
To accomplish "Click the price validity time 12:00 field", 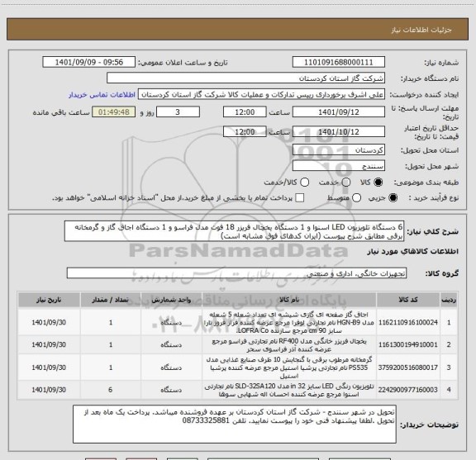I will [245, 132].
